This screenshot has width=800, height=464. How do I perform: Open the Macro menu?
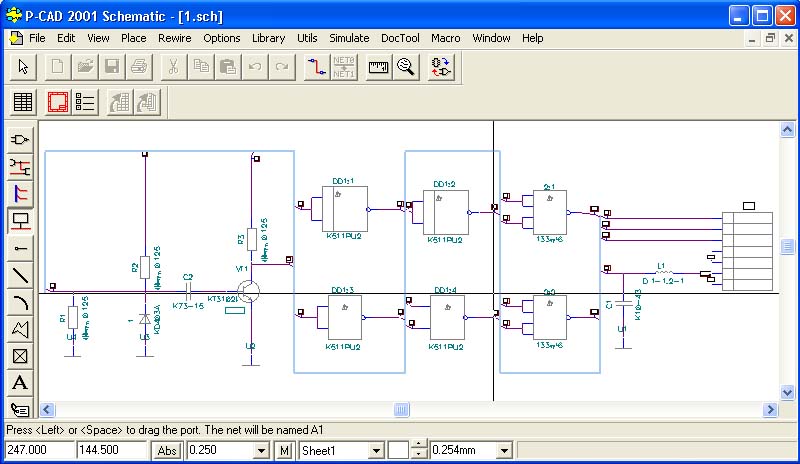[x=445, y=38]
